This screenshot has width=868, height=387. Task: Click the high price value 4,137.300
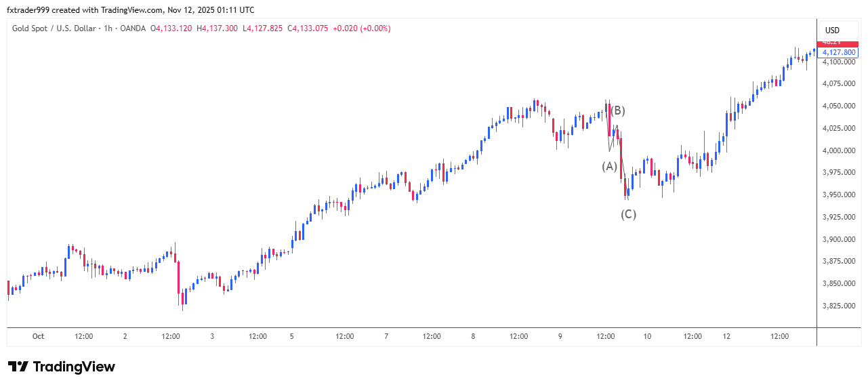pos(220,28)
